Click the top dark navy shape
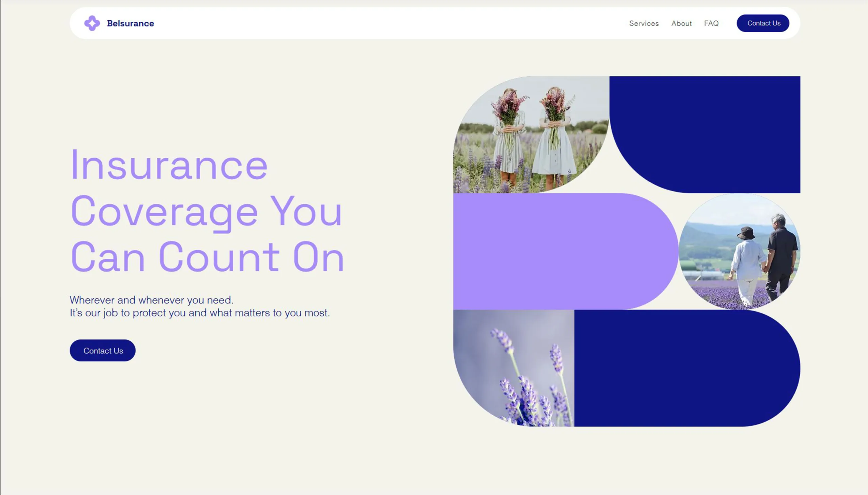Viewport: 868px width, 495px height. click(x=705, y=134)
